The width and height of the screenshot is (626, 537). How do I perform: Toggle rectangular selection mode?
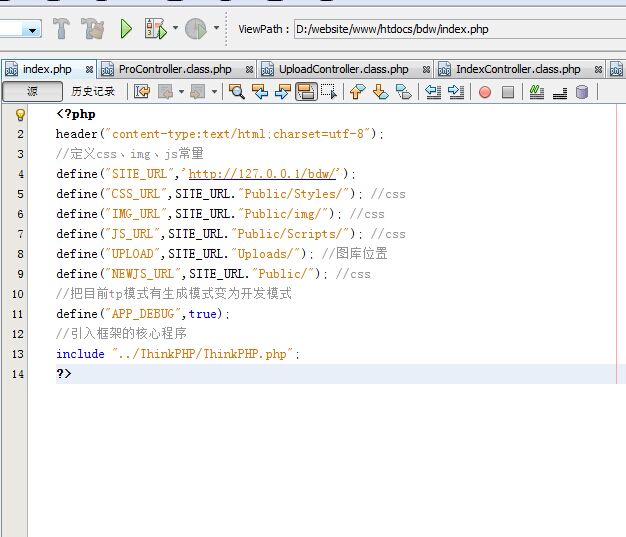(x=329, y=92)
